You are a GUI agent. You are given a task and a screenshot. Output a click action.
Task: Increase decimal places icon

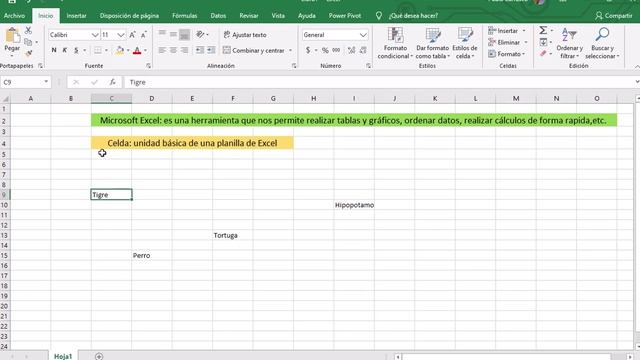(351, 50)
